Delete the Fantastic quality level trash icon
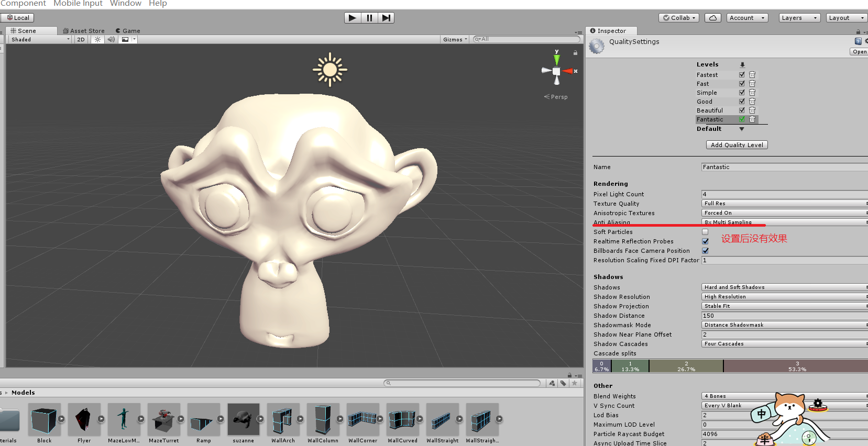This screenshot has width=868, height=446. point(752,119)
